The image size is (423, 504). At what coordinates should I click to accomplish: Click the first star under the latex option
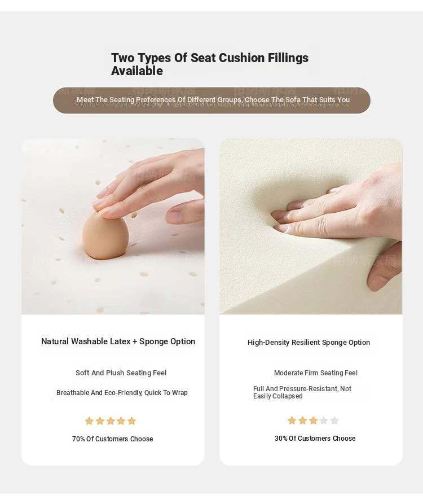89,421
